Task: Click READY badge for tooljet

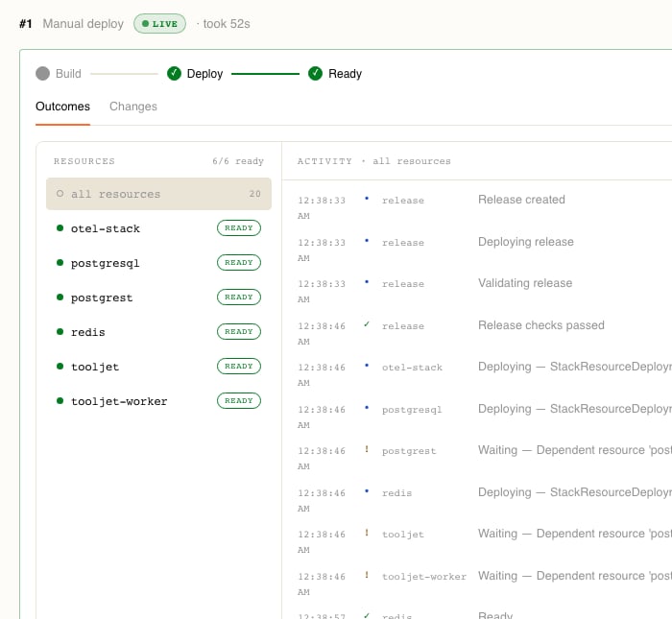Action: pyautogui.click(x=239, y=367)
